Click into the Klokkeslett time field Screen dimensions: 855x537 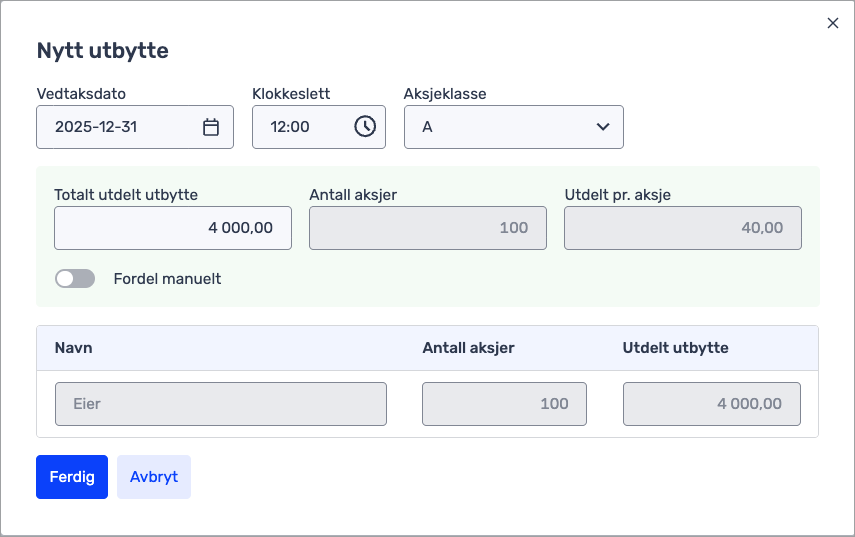(298, 127)
